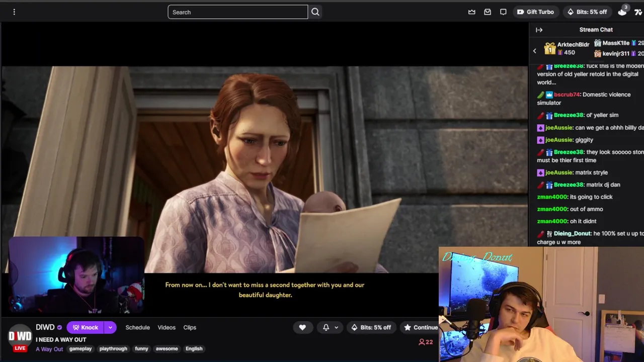Open the Videos tab
This screenshot has width=644, height=362.
click(167, 327)
